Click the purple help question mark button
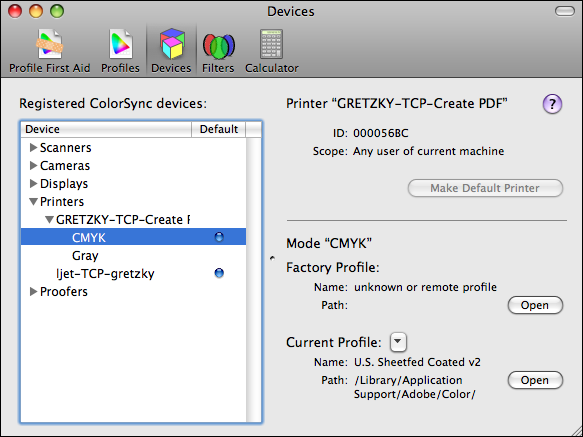Screen dimensions: 583x437 pos(552,104)
